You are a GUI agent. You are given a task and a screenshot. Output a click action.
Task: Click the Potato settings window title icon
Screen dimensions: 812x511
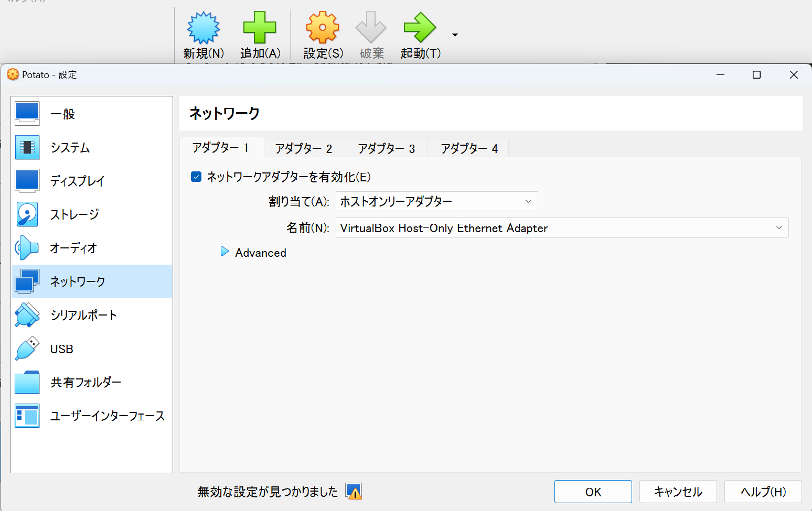(13, 74)
